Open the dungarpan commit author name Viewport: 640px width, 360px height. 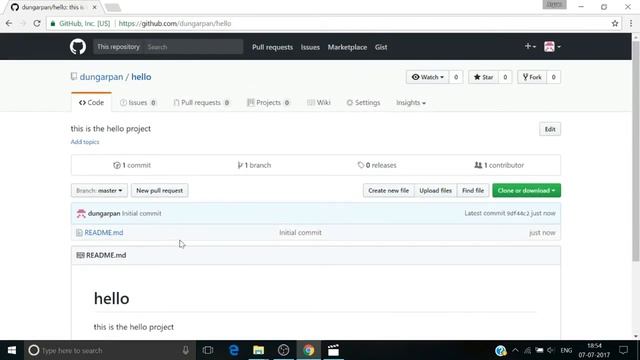coord(104,213)
